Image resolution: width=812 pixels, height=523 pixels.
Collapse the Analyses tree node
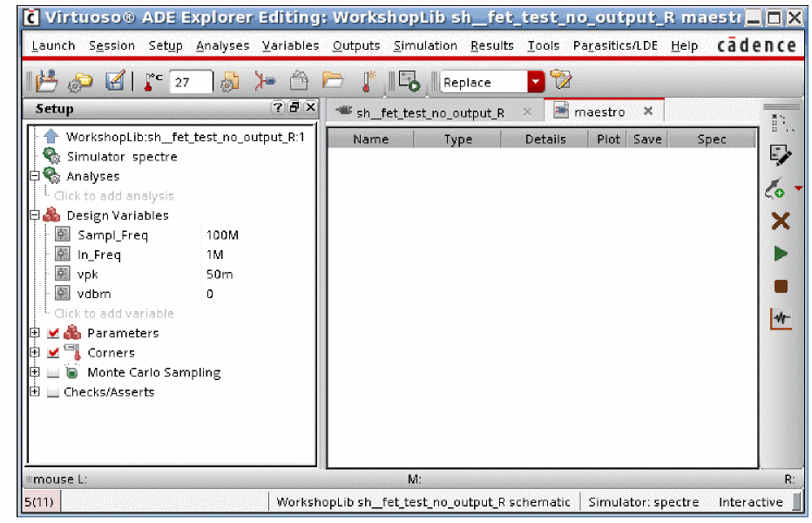[35, 176]
